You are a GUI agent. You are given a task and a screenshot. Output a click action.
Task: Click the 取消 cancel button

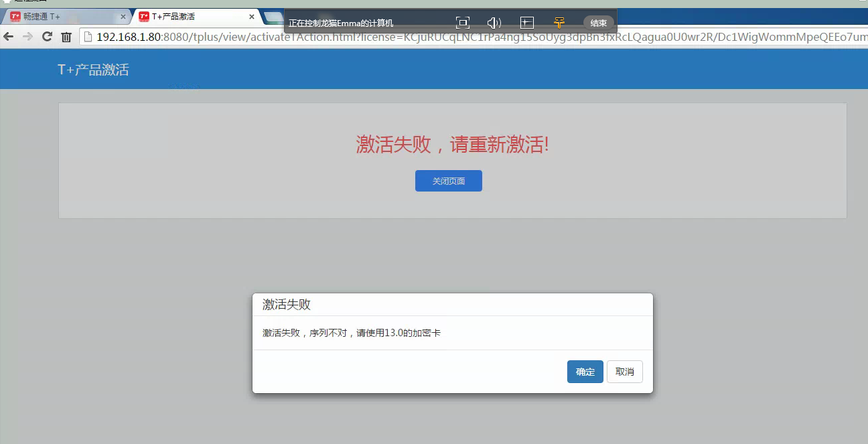click(625, 372)
